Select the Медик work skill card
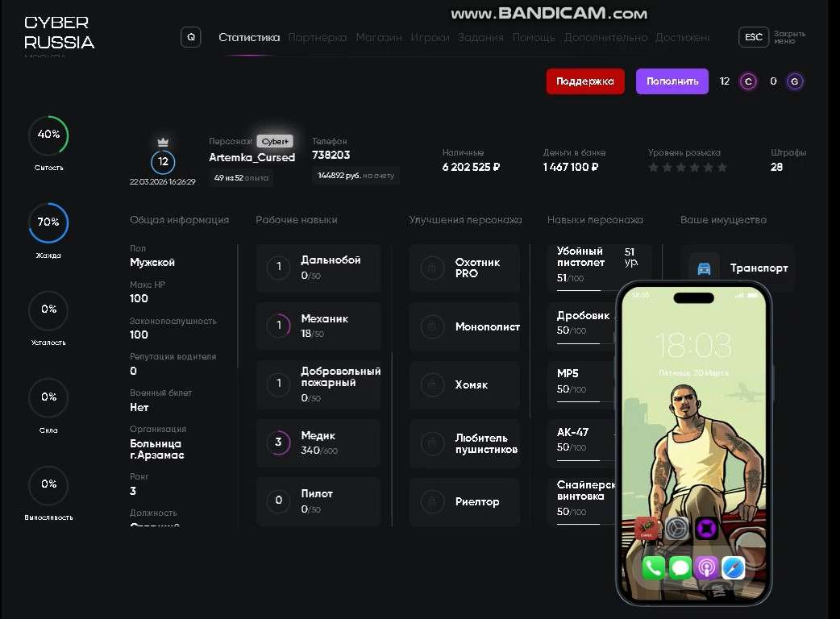 click(318, 442)
